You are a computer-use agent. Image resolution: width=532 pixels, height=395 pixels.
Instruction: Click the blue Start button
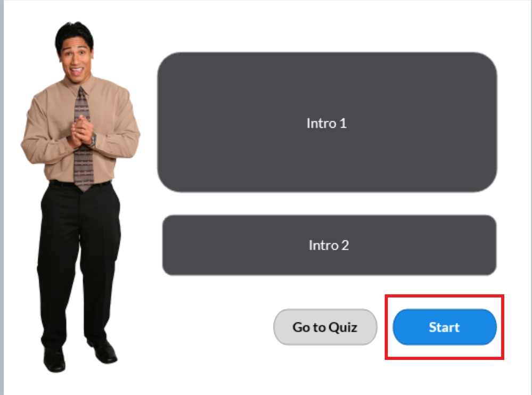pyautogui.click(x=445, y=327)
